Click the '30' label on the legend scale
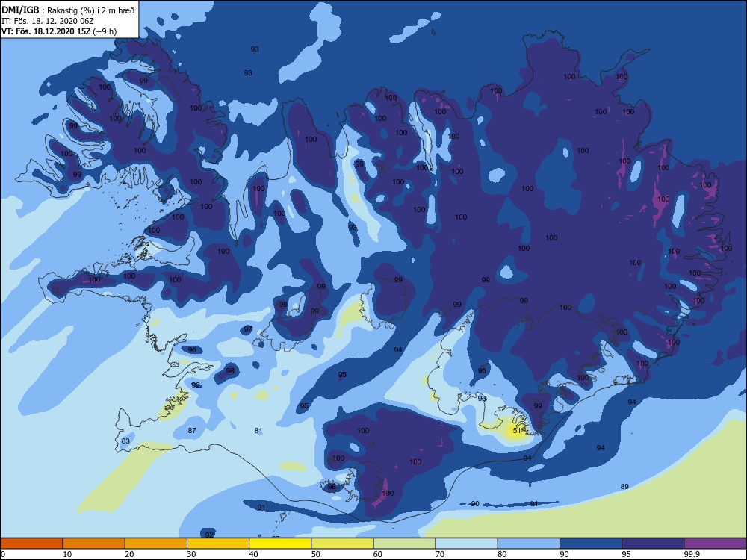This screenshot has height=560, width=747. (191, 554)
